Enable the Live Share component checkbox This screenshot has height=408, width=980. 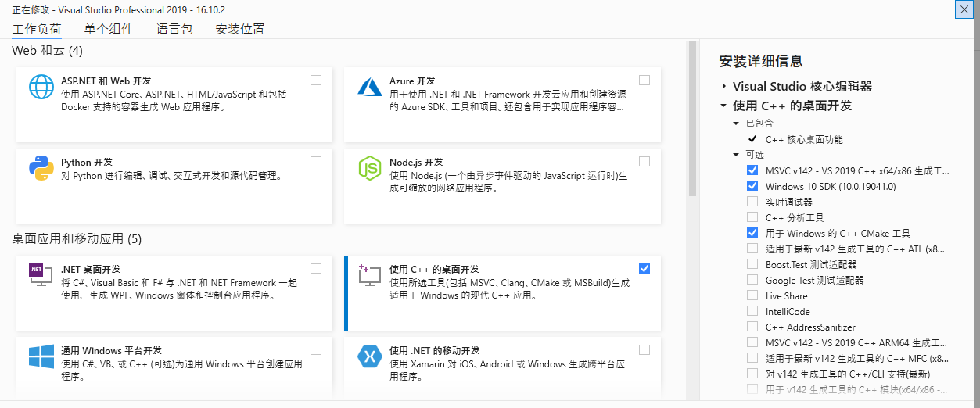pos(752,295)
